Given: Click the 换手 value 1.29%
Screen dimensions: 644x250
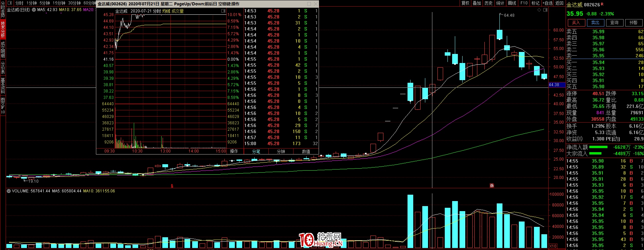Looking at the screenshot, I should [x=597, y=126].
